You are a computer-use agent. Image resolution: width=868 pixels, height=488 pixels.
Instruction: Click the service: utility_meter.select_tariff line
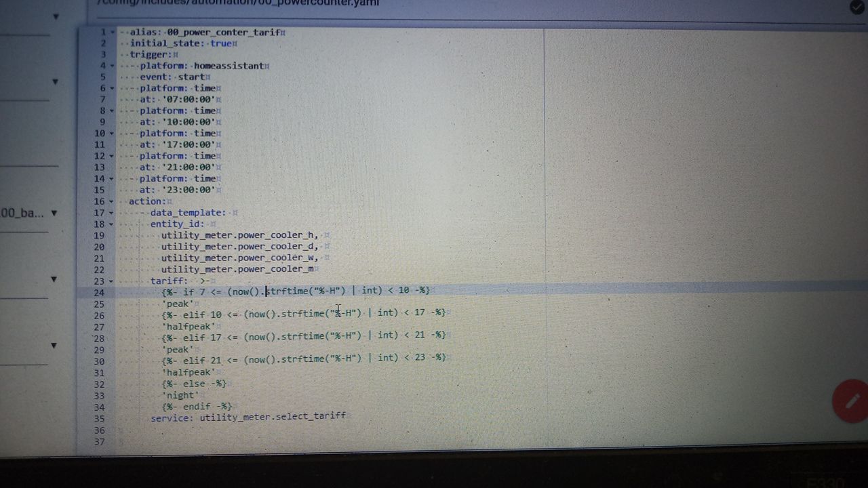[x=248, y=418]
